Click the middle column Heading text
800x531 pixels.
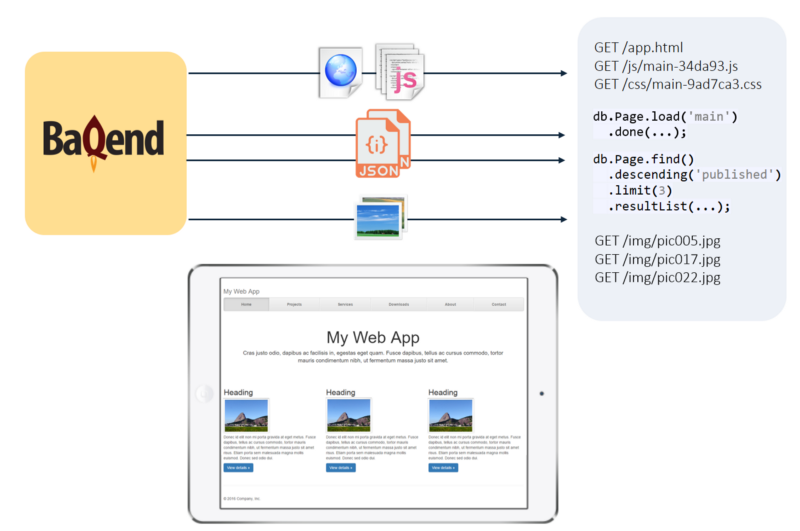(x=341, y=392)
